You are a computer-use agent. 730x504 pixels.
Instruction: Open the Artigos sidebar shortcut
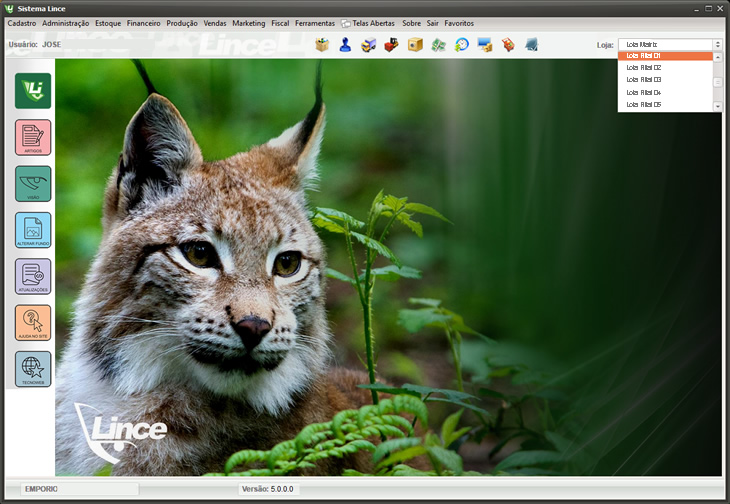click(x=33, y=137)
